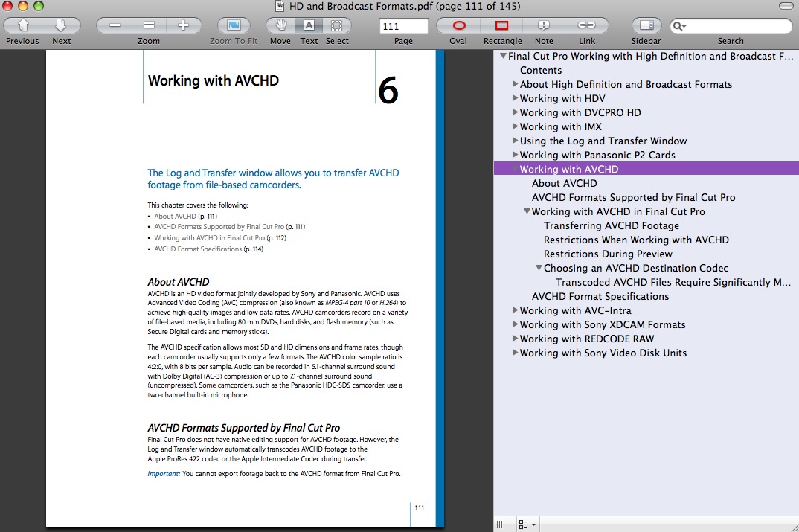Add a Note annotation

[544, 25]
